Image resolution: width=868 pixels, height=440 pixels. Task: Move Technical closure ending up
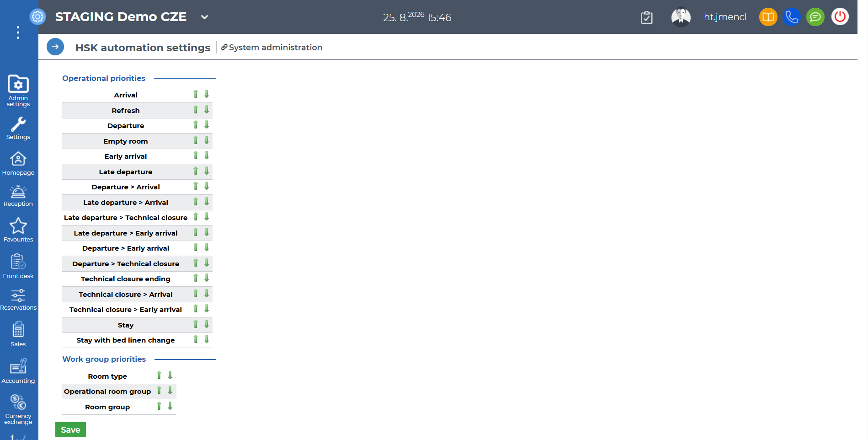[x=196, y=278]
